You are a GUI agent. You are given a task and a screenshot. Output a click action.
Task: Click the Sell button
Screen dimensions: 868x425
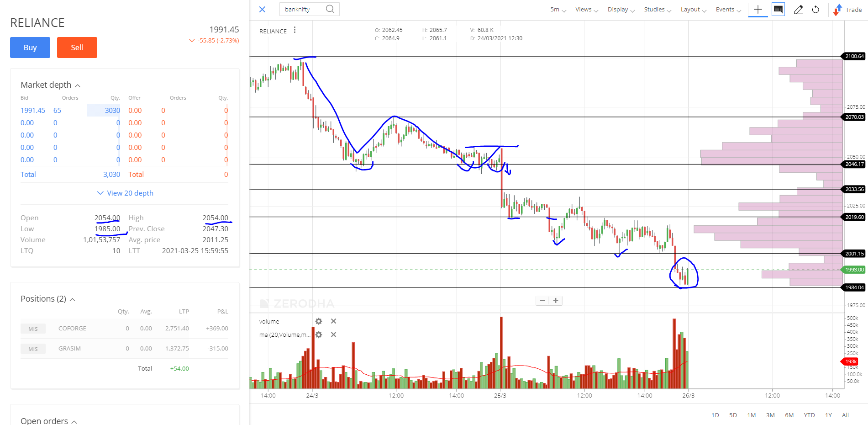pos(77,48)
